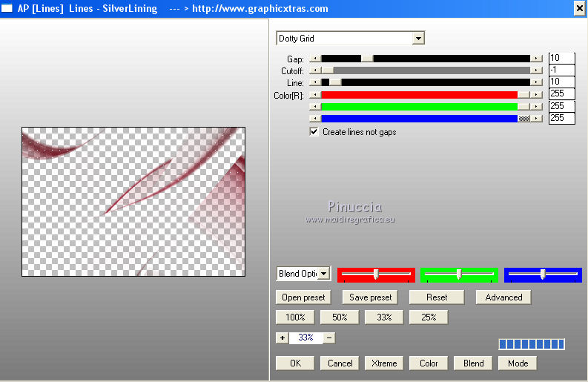Viewport: 588px width, 382px height.
Task: Click the preview image thumbnail
Action: (x=133, y=202)
